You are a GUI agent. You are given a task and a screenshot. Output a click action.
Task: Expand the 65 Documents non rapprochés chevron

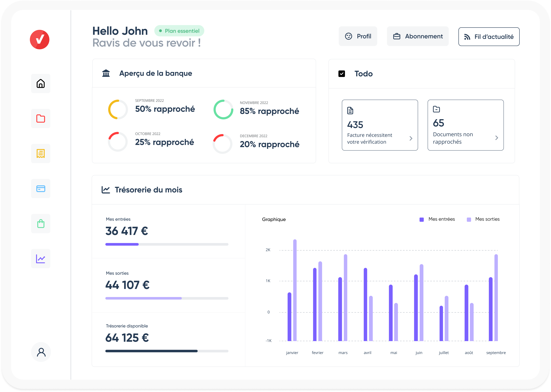coord(497,138)
